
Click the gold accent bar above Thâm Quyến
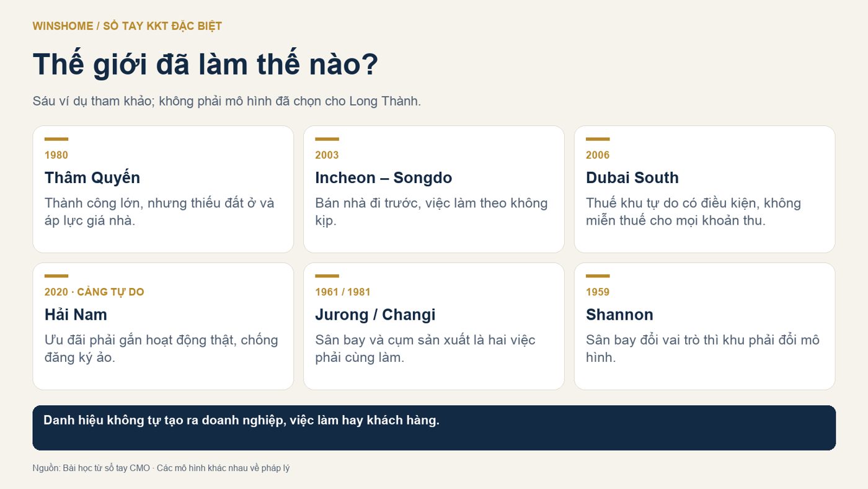tap(56, 139)
